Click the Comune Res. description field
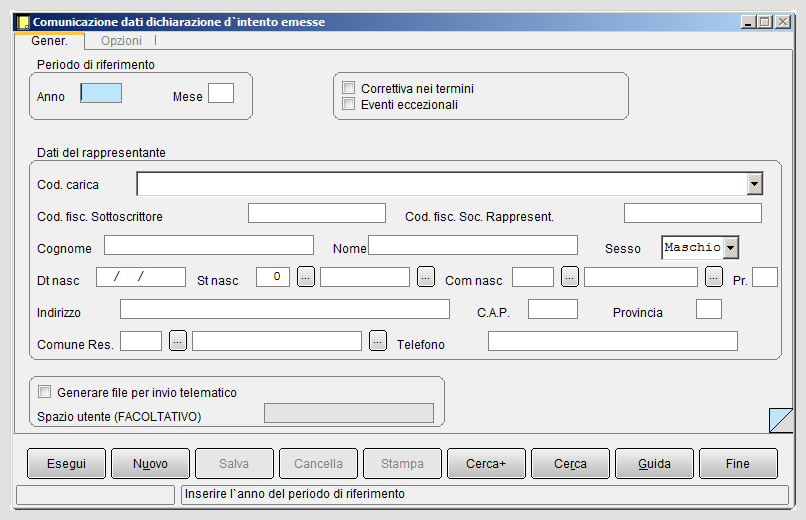This screenshot has height=520, width=806. point(277,341)
